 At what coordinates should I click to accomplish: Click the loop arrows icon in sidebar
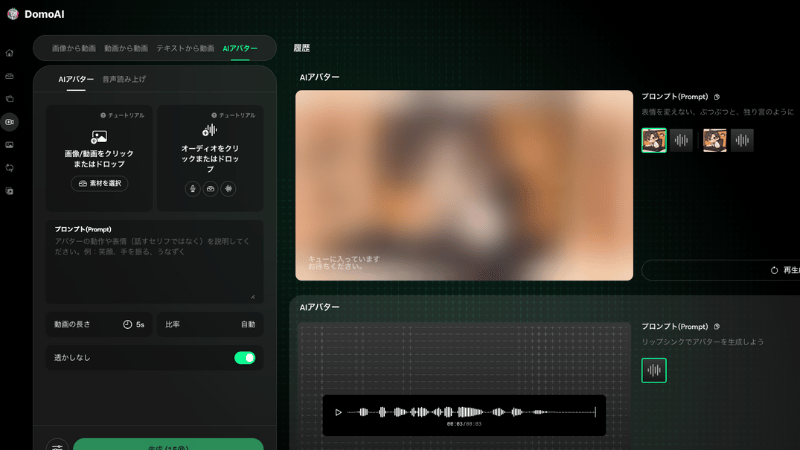pos(10,167)
